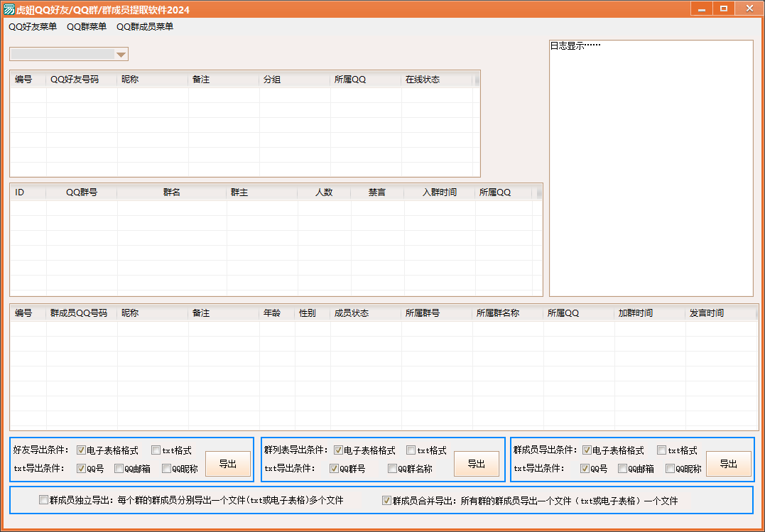The height and width of the screenshot is (532, 765).
Task: Click 成员状态 column header
Action: pos(366,313)
